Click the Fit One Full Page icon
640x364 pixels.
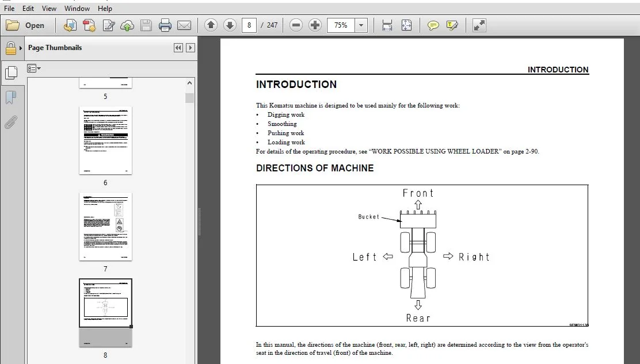(x=406, y=25)
